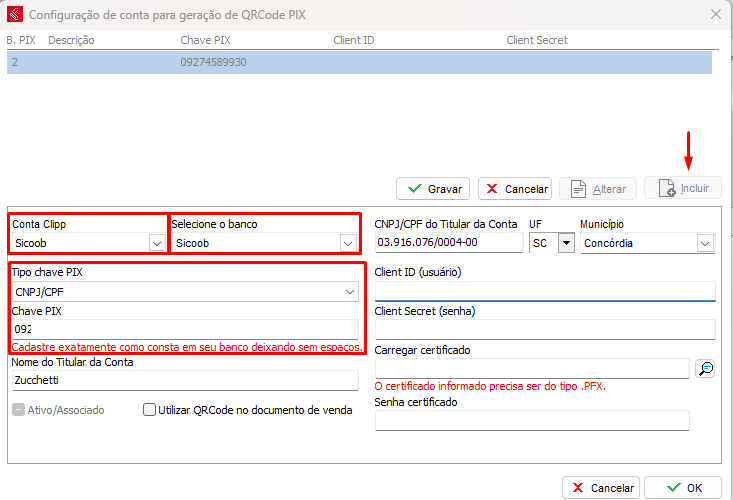Click the bottom Cancelar button
The height and width of the screenshot is (500, 733).
pyautogui.click(x=601, y=488)
